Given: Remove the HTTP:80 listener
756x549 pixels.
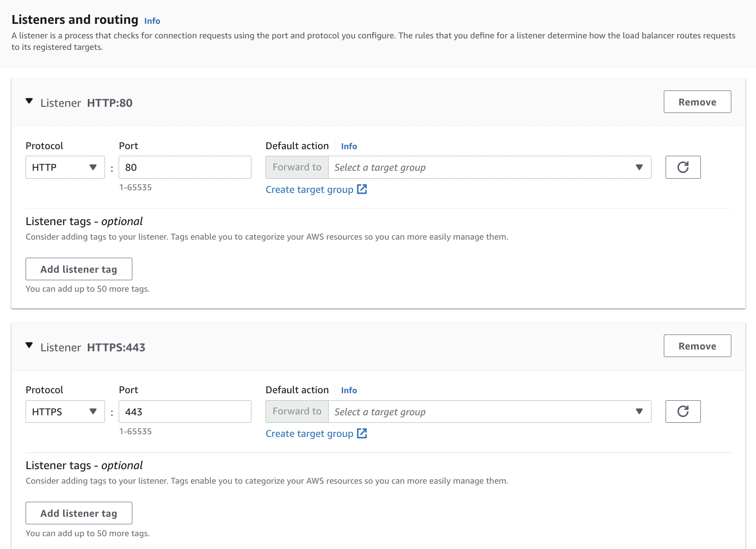Looking at the screenshot, I should click(x=697, y=102).
